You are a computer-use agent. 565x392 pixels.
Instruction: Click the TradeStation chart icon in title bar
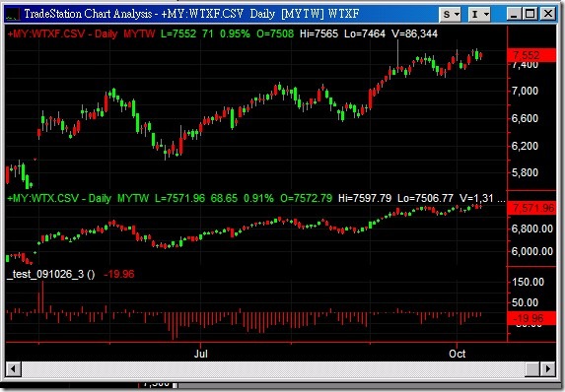(13, 14)
